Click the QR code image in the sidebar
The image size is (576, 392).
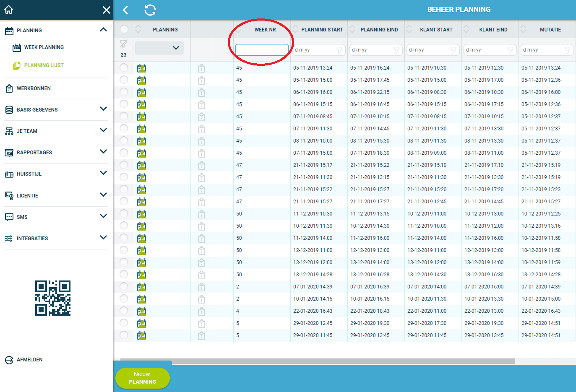click(x=53, y=298)
